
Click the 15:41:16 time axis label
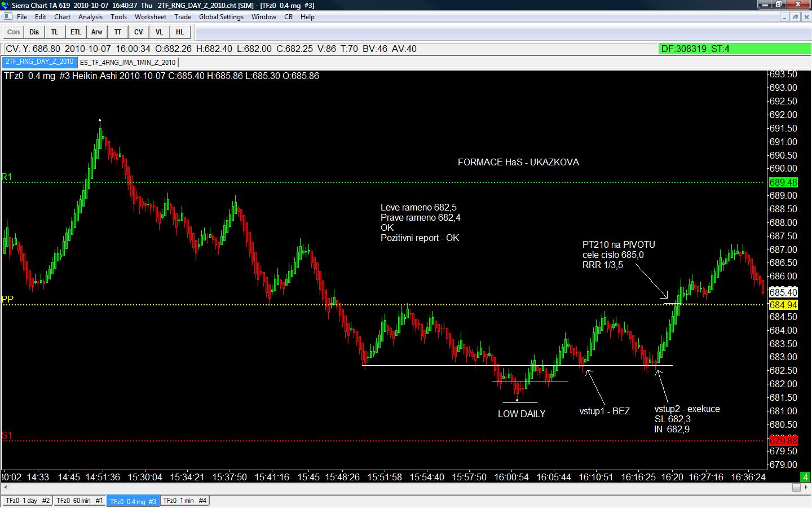point(272,477)
